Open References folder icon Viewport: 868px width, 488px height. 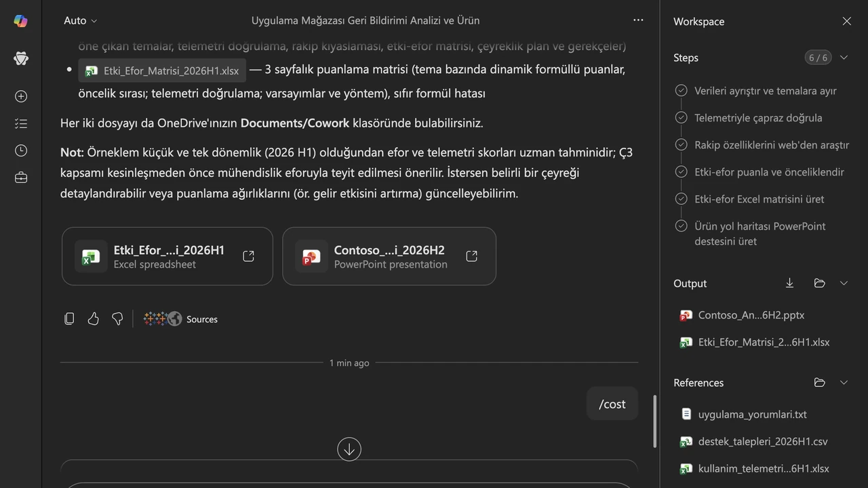(819, 383)
